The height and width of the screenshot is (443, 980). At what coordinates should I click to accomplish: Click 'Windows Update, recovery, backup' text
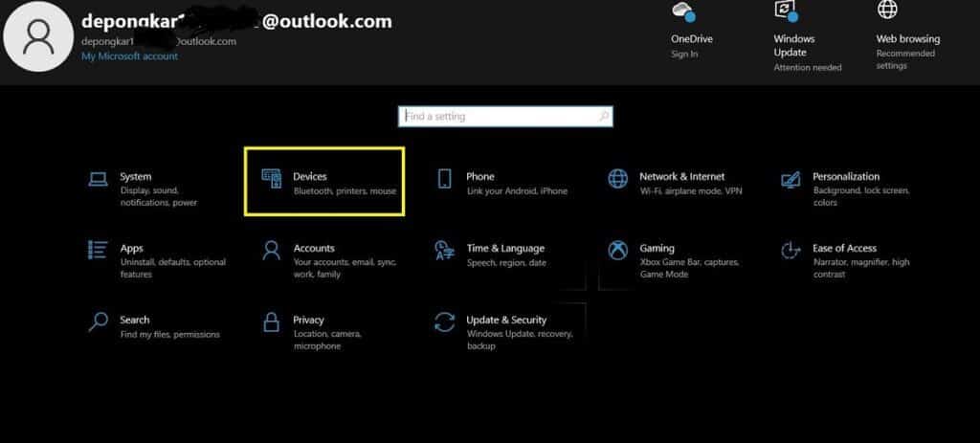[x=520, y=341]
